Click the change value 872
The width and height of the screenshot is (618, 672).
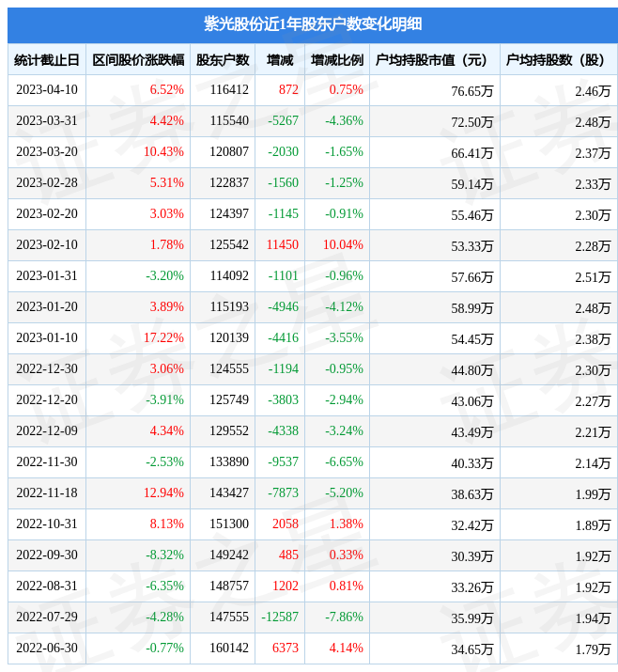click(x=288, y=89)
